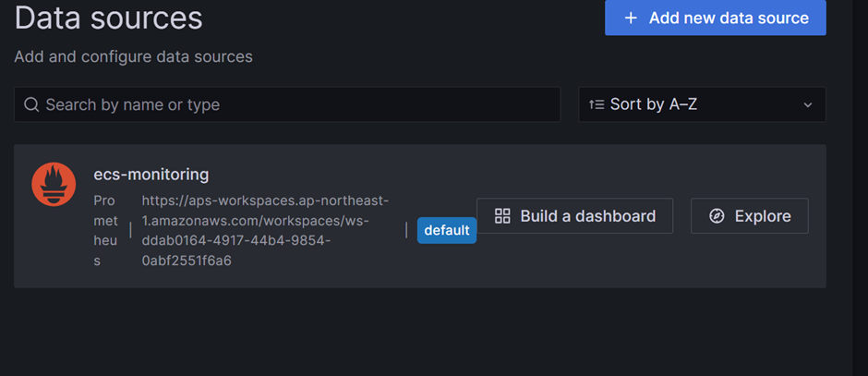Click the sort order icon beside Sort by A–Z

tap(597, 104)
